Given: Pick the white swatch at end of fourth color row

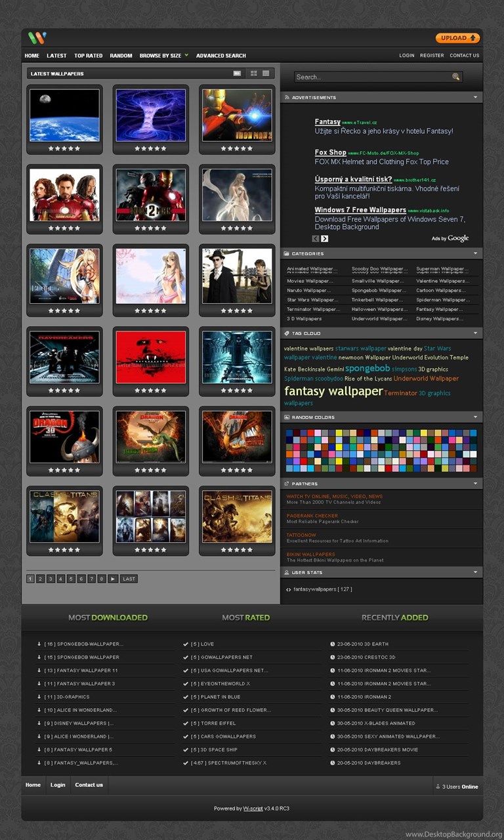Looking at the screenshot, I should point(473,454).
